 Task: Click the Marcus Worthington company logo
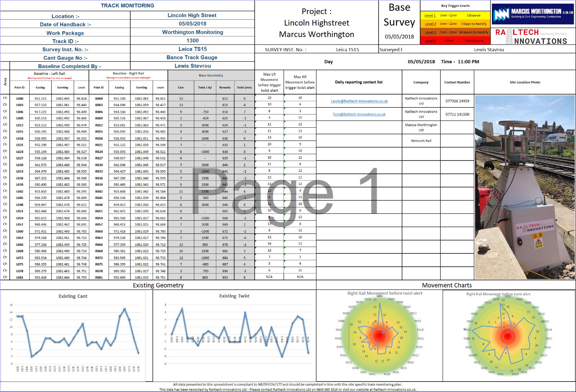pyautogui.click(x=533, y=14)
